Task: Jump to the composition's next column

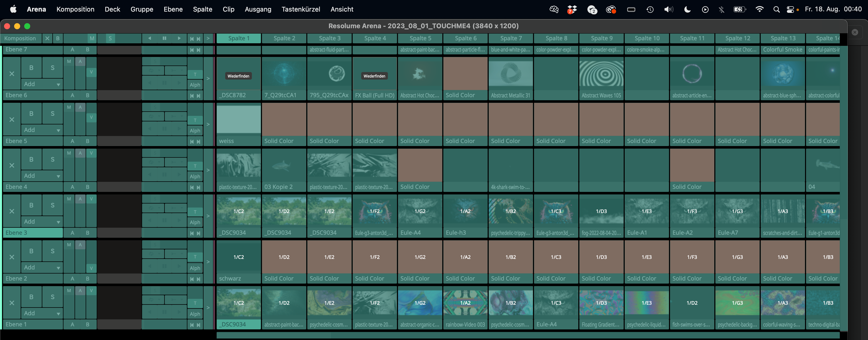Action: [198, 39]
